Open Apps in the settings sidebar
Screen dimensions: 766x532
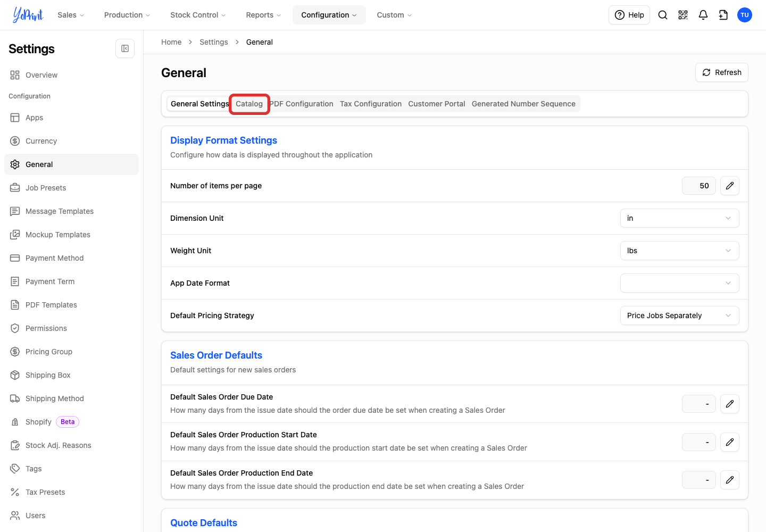[x=71, y=118]
